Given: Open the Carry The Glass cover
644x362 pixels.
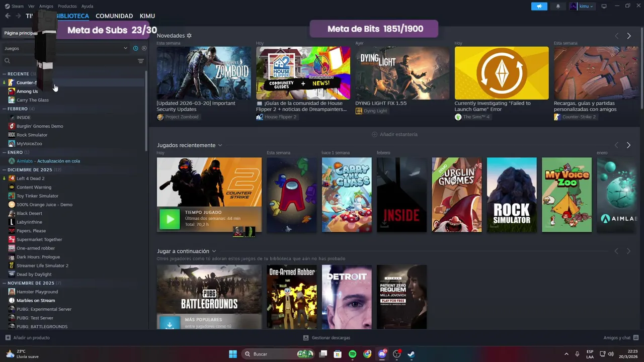Looking at the screenshot, I should tap(347, 195).
